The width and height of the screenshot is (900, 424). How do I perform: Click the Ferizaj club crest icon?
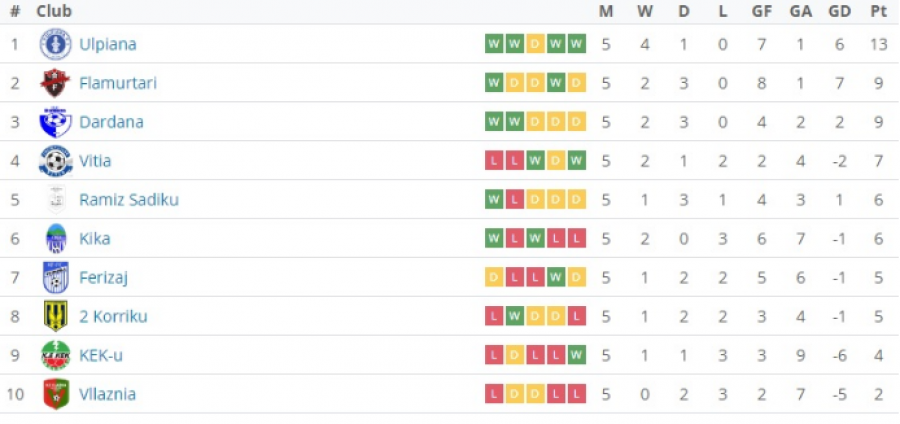[56, 278]
